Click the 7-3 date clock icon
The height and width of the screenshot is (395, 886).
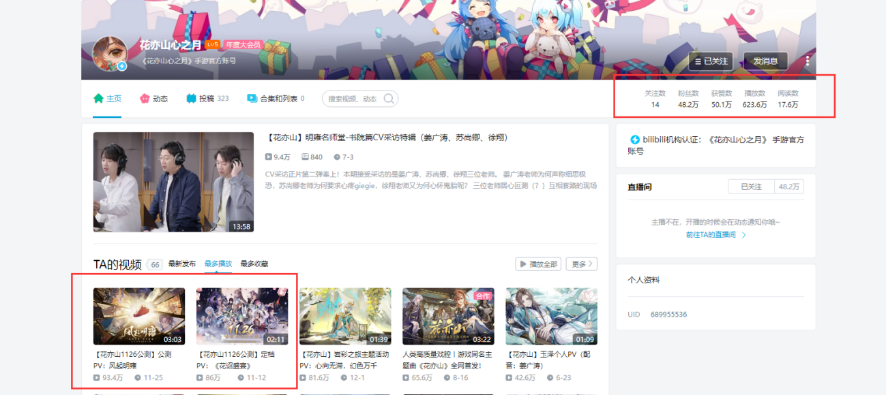(x=337, y=157)
